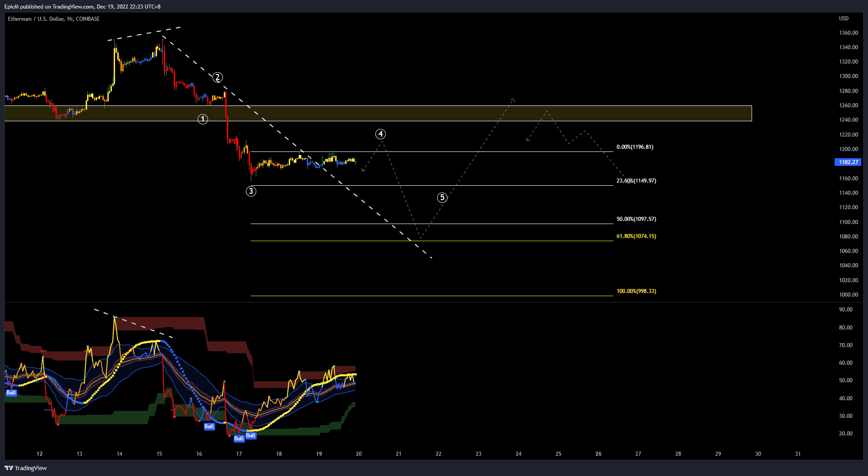Select the 61.80% Fibonacci level label
868x476 pixels.
636,236
